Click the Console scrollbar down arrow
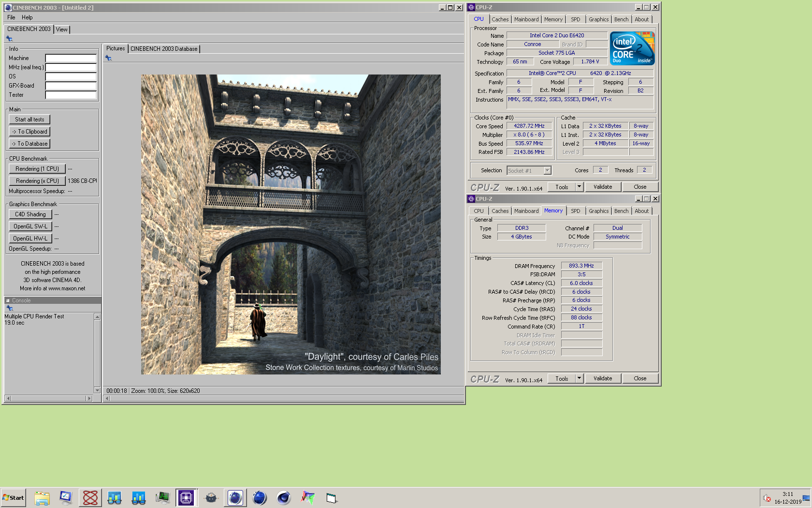The width and height of the screenshot is (812, 508). [x=97, y=390]
